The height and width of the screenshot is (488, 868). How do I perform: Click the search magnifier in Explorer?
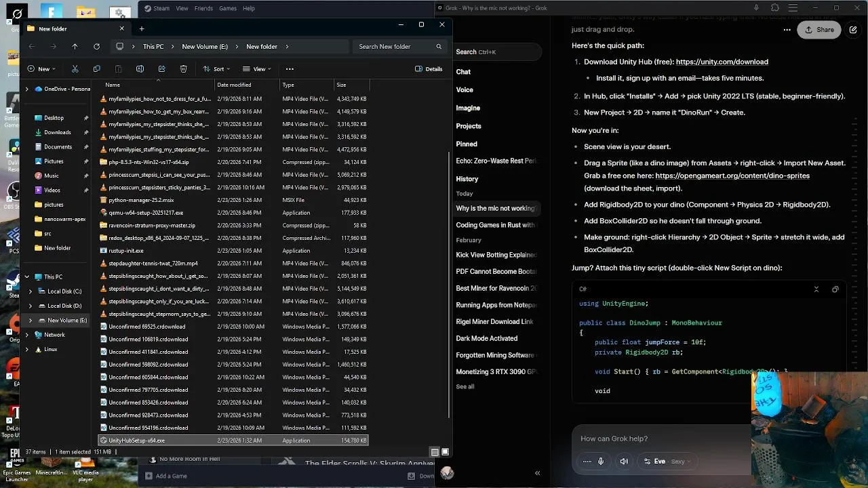(439, 47)
